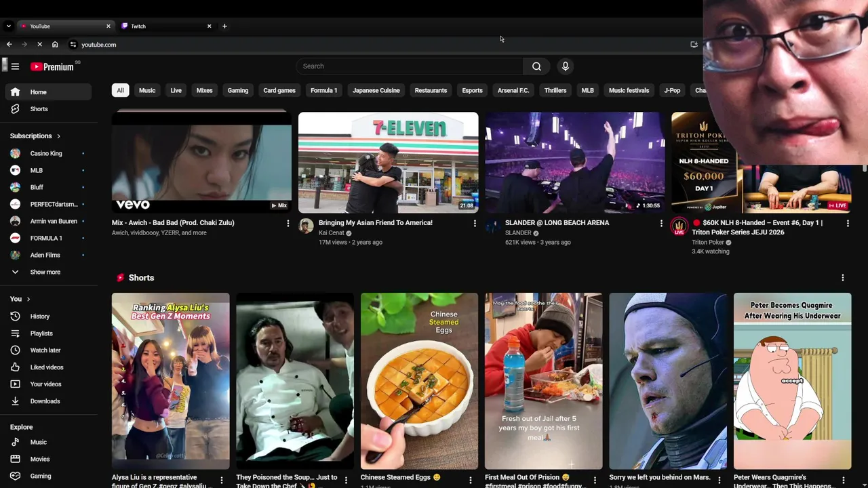Screen dimensions: 868x488
Task: Close the Twitch browser tab
Action: click(x=209, y=26)
